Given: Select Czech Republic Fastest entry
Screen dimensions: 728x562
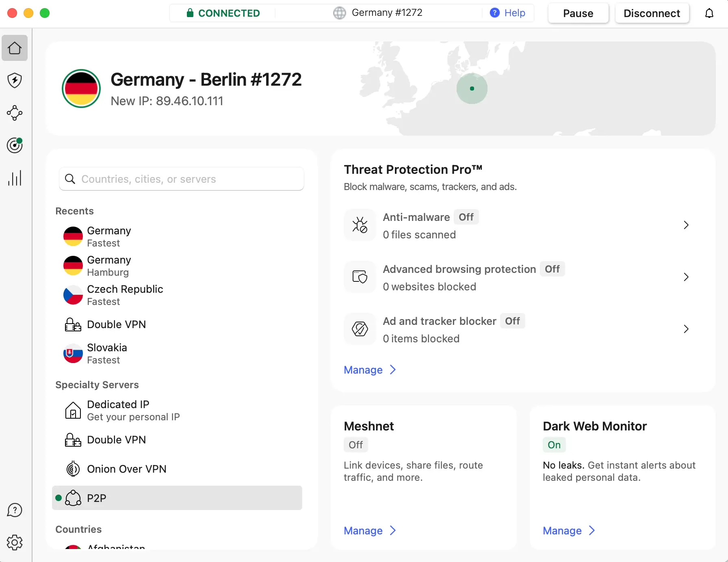Looking at the screenshot, I should pos(177,295).
